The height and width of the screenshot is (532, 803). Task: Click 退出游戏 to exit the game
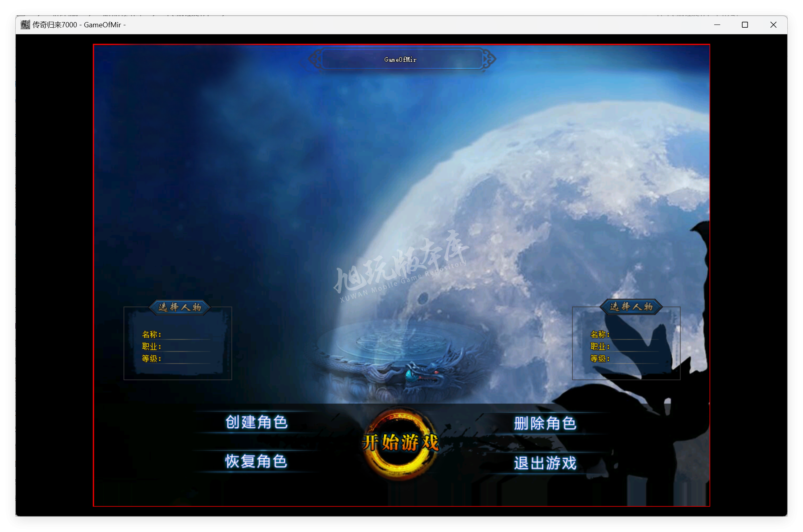click(x=545, y=463)
